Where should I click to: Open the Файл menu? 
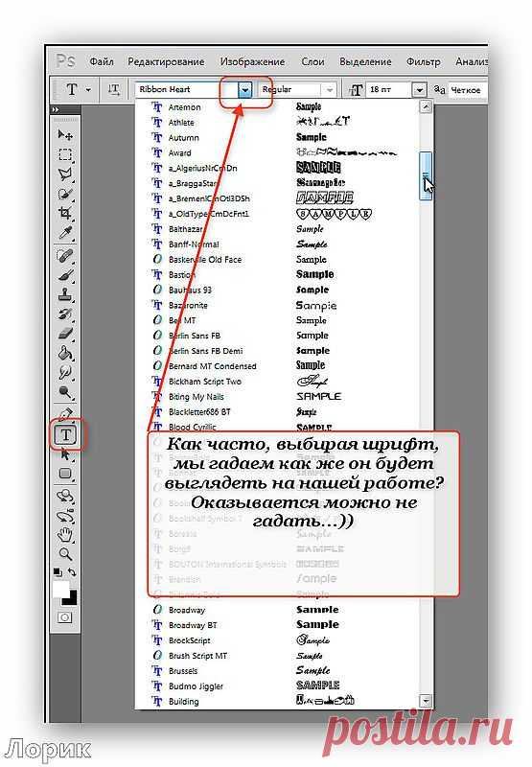102,61
